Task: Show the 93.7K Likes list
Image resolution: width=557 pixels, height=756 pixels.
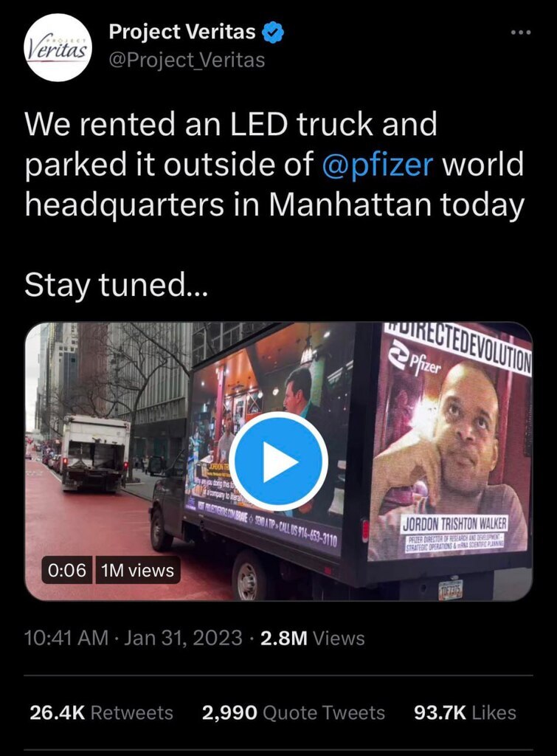Action: coord(465,712)
